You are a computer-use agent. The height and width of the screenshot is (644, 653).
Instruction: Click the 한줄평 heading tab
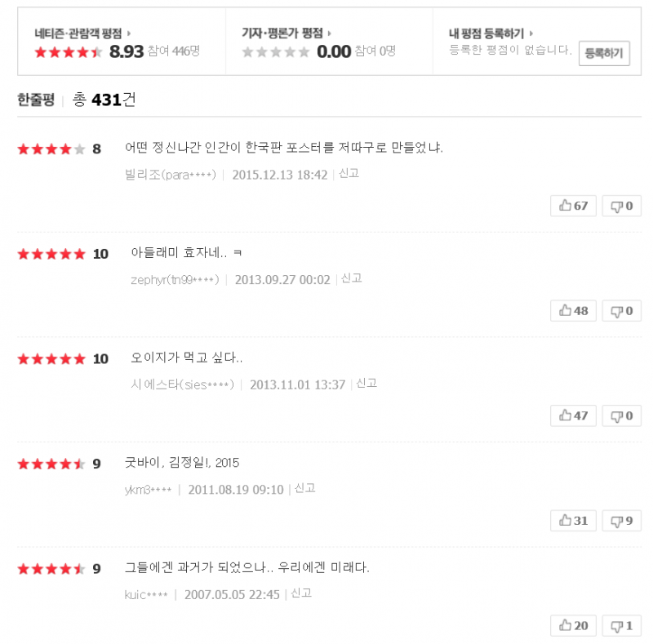[x=36, y=100]
